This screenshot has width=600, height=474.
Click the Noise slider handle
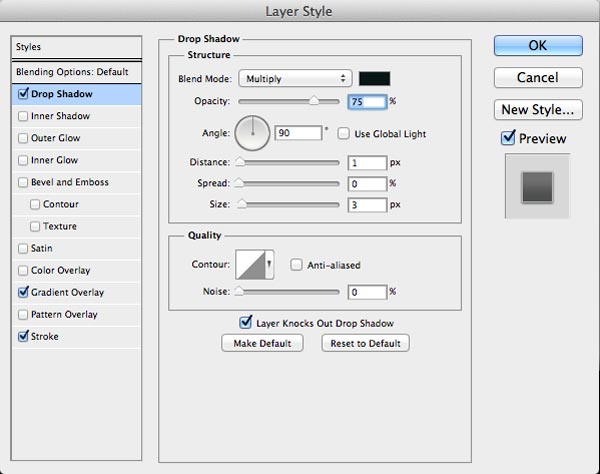coord(239,291)
